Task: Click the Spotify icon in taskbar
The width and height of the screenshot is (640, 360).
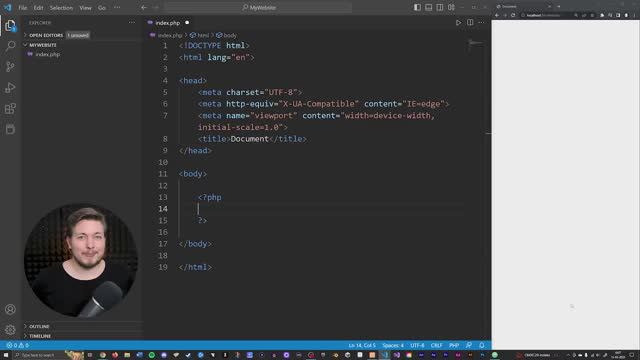Action: click(152, 355)
